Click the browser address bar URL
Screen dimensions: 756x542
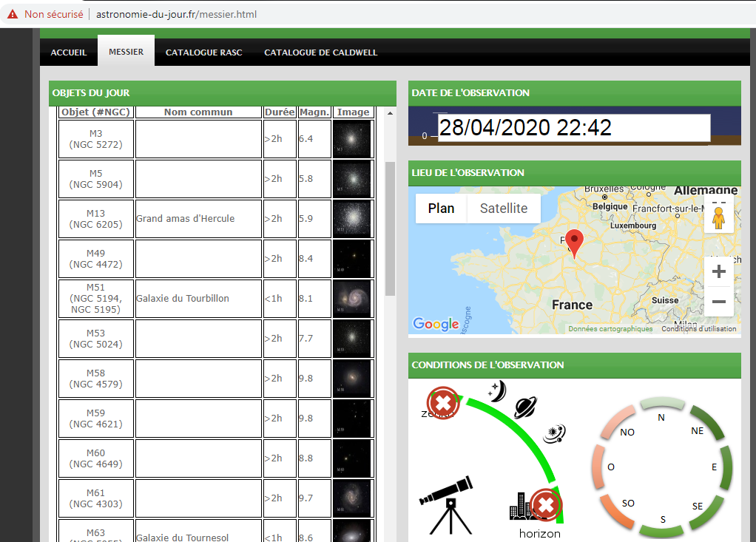[177, 15]
